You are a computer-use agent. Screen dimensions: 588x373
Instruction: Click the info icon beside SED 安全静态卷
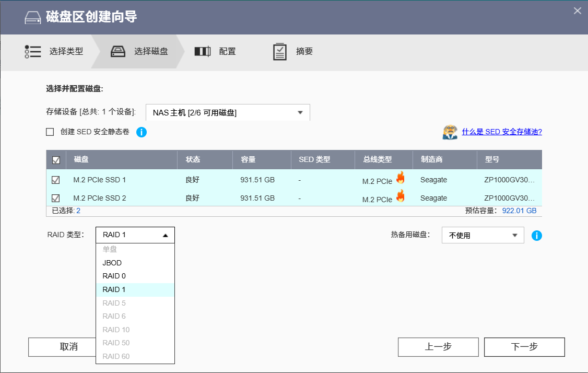point(141,132)
